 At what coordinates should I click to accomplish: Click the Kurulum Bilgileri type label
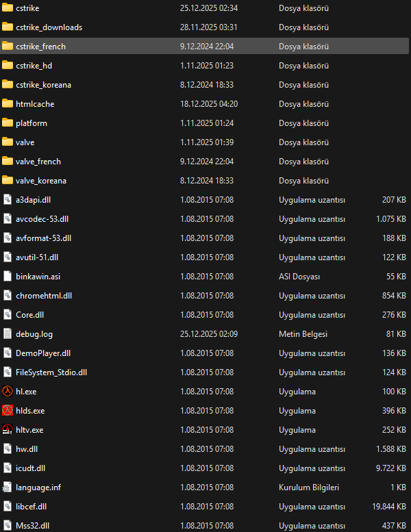(x=309, y=487)
